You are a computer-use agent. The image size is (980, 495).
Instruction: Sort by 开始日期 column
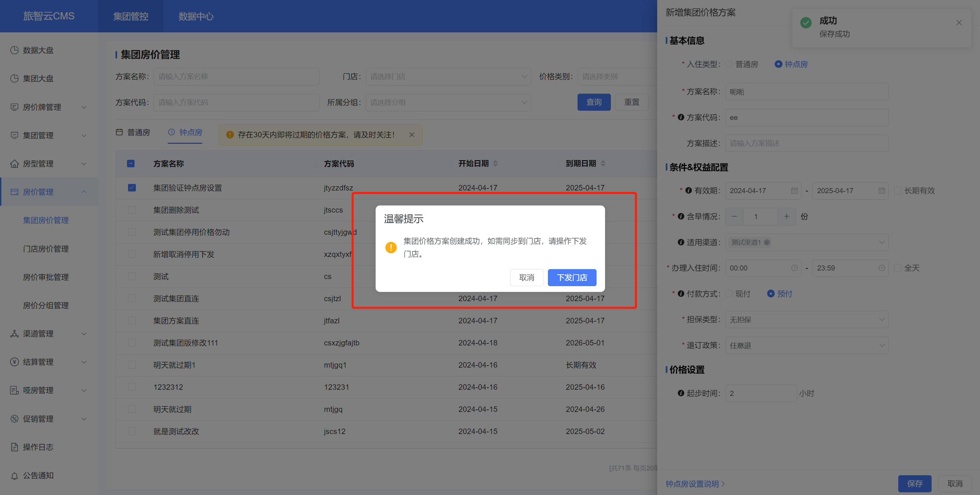coord(495,163)
